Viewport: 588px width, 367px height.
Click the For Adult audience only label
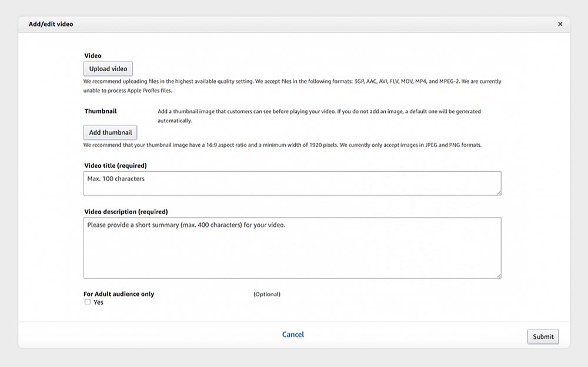119,294
